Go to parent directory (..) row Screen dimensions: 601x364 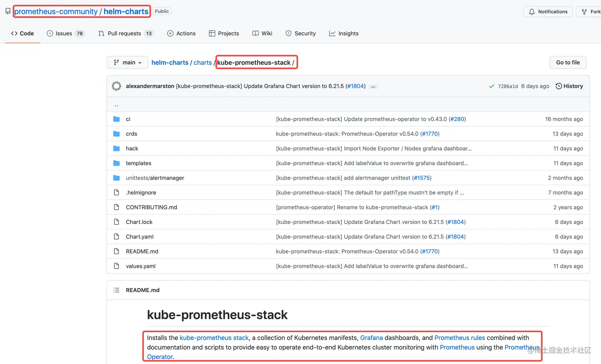pos(116,105)
